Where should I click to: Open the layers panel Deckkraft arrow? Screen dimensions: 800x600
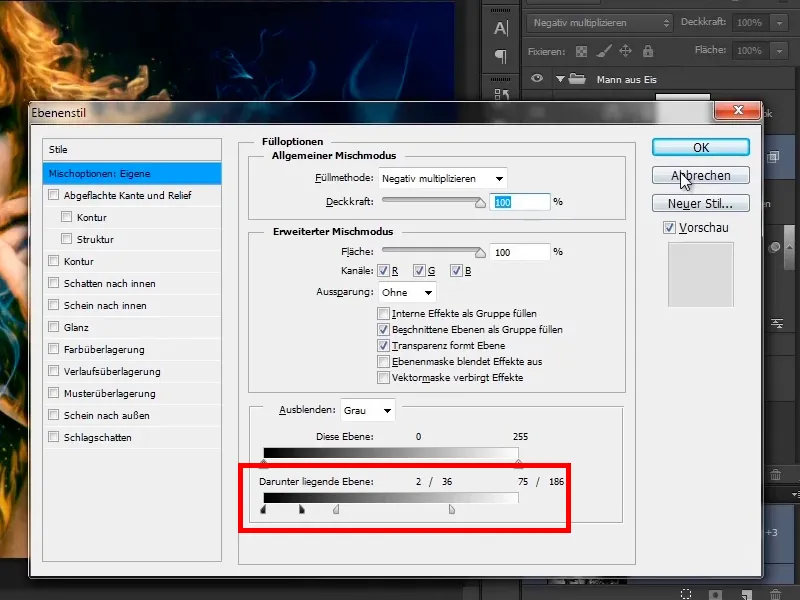pos(779,22)
